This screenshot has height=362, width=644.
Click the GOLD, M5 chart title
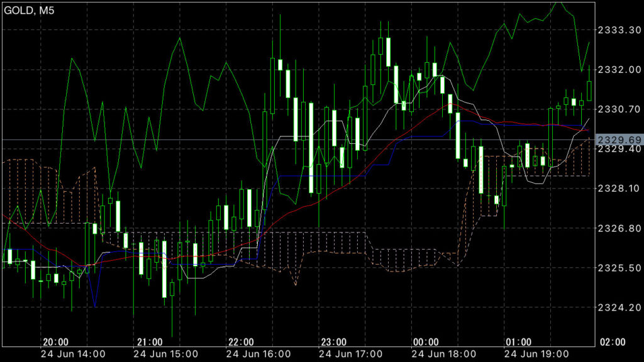29,10
